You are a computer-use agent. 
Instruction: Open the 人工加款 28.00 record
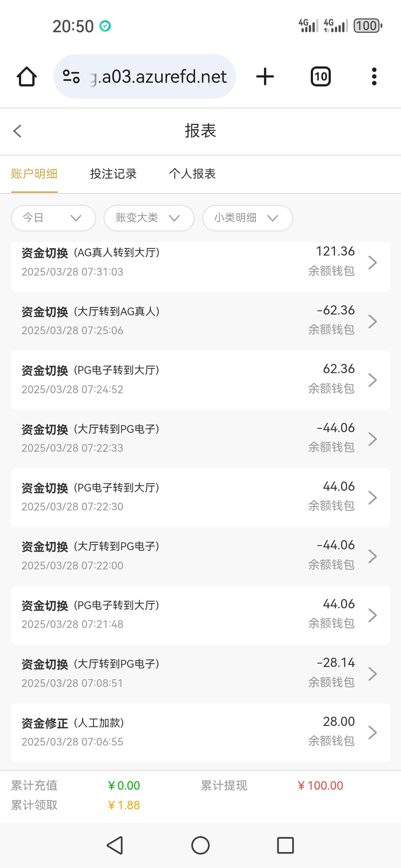coord(200,732)
